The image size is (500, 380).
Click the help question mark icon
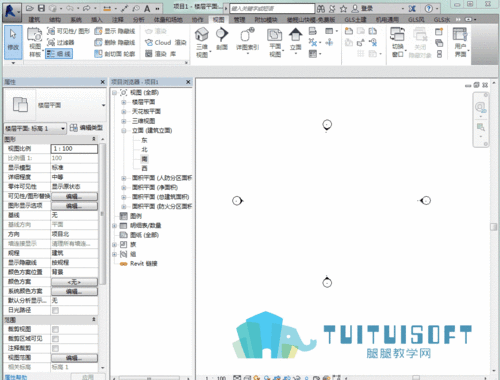pos(429,9)
